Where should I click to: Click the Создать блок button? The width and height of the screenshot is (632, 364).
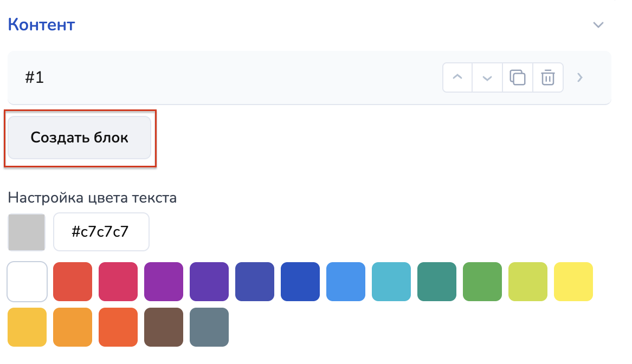pyautogui.click(x=79, y=138)
